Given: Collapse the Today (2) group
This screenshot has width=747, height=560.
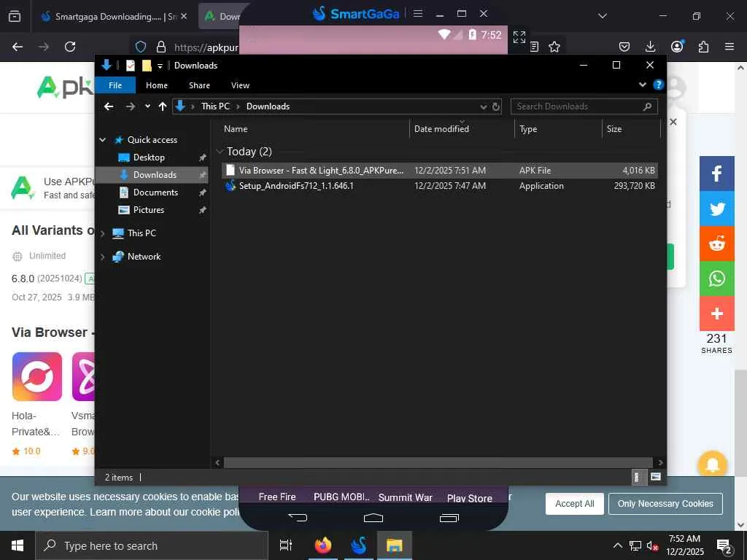Looking at the screenshot, I should (220, 152).
